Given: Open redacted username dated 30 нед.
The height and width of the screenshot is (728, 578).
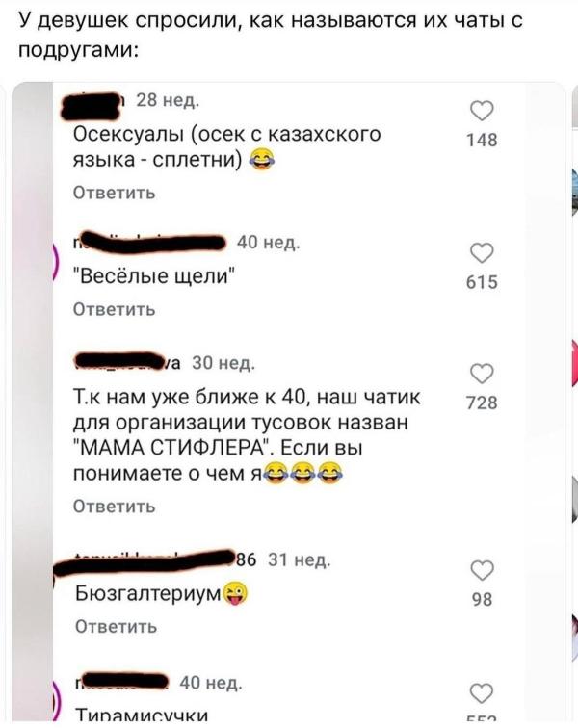Looking at the screenshot, I should [128, 363].
